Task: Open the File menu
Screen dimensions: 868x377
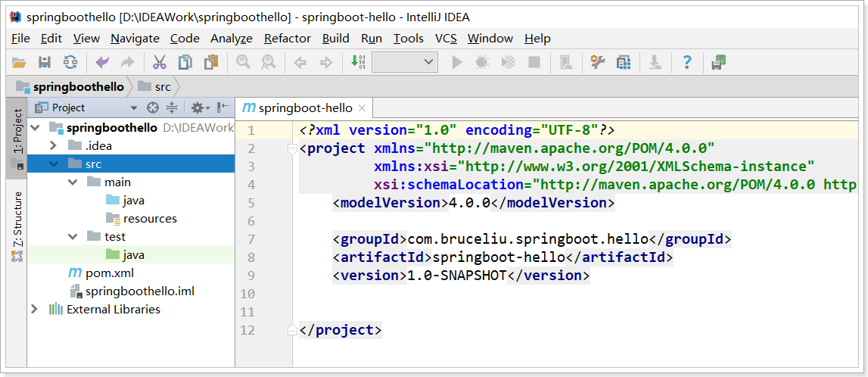Action: (20, 38)
